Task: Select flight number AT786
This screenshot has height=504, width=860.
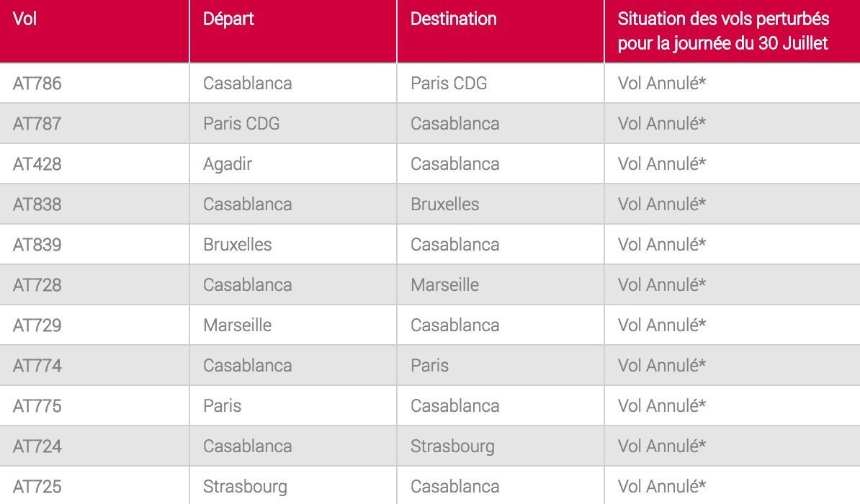Action: (x=37, y=84)
